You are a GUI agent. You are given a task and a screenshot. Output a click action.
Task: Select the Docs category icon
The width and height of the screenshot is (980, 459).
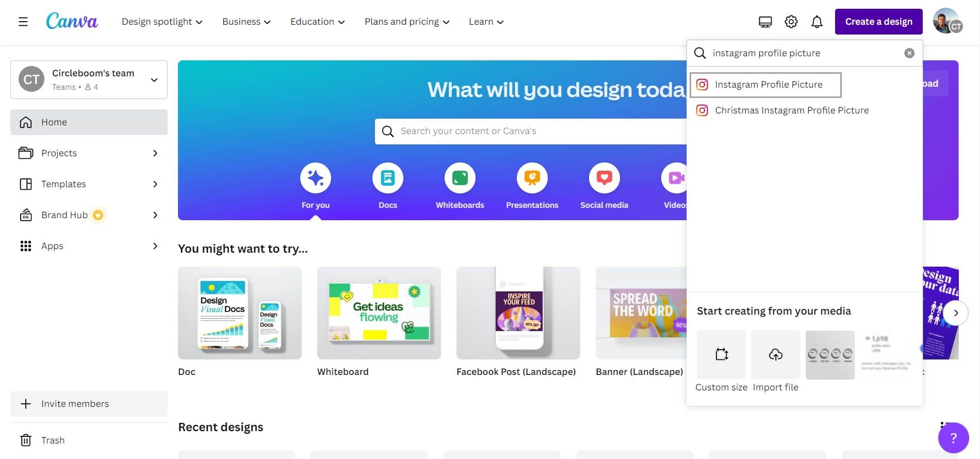tap(388, 178)
